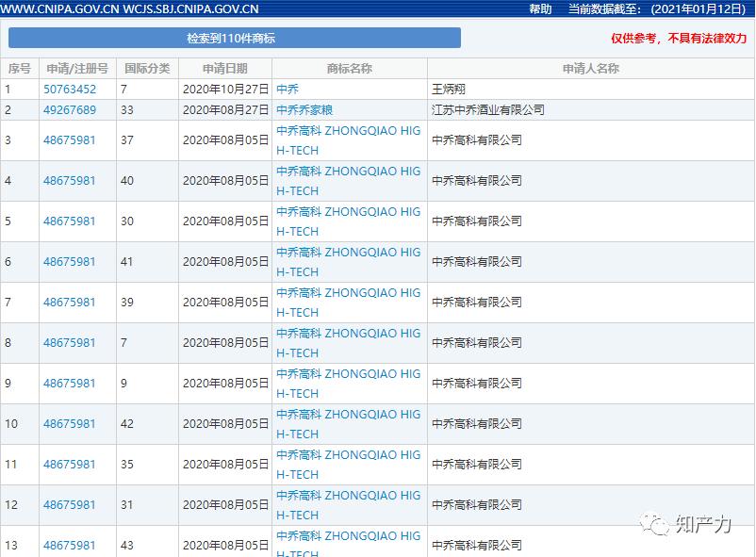Open application number 50763452

pyautogui.click(x=70, y=90)
